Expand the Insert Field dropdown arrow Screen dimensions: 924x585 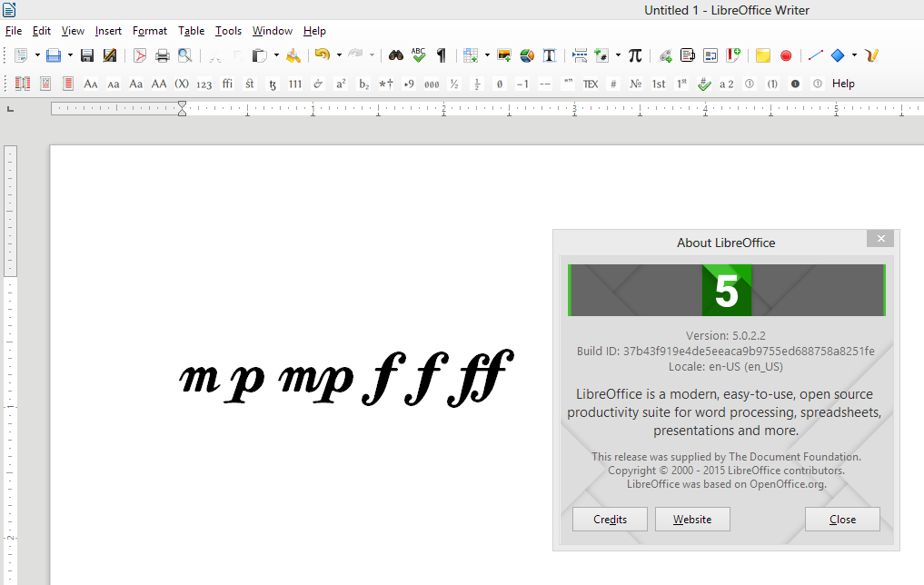[x=618, y=55]
